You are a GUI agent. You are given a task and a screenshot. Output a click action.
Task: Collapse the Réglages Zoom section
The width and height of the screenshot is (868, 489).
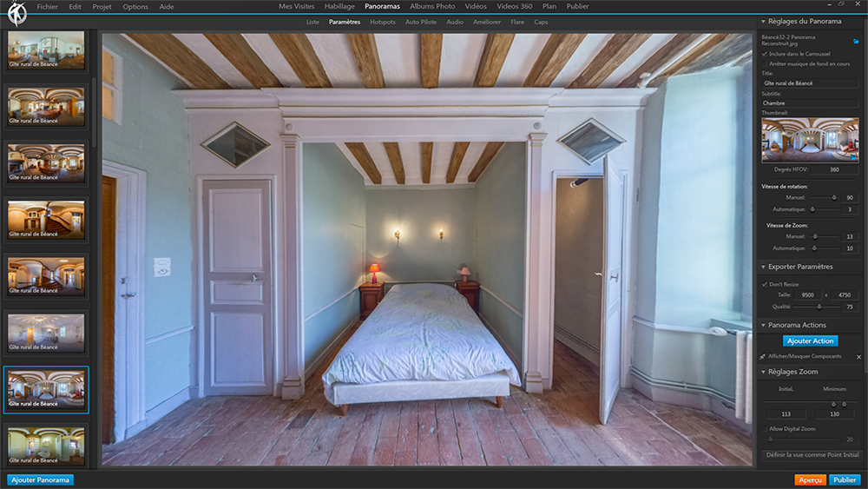coord(763,372)
